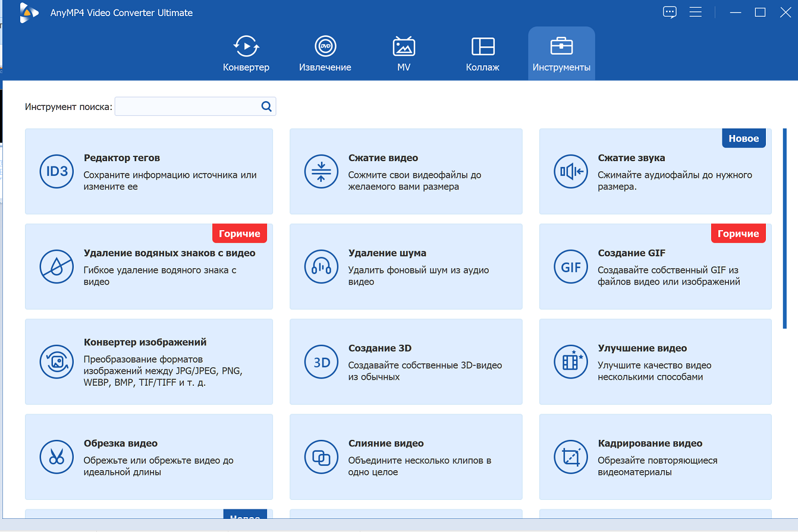Open the Создание 3D tool title

point(380,348)
